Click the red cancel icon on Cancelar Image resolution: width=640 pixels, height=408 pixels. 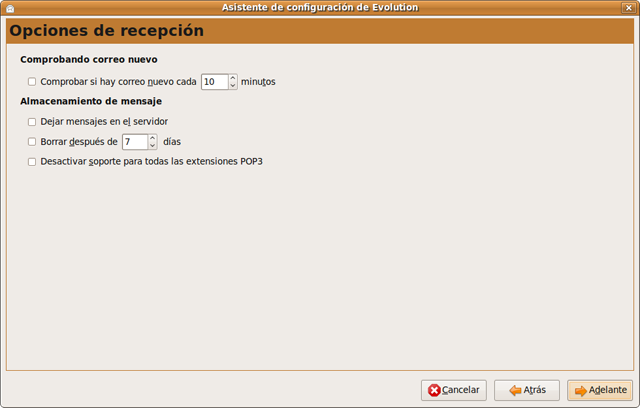433,390
